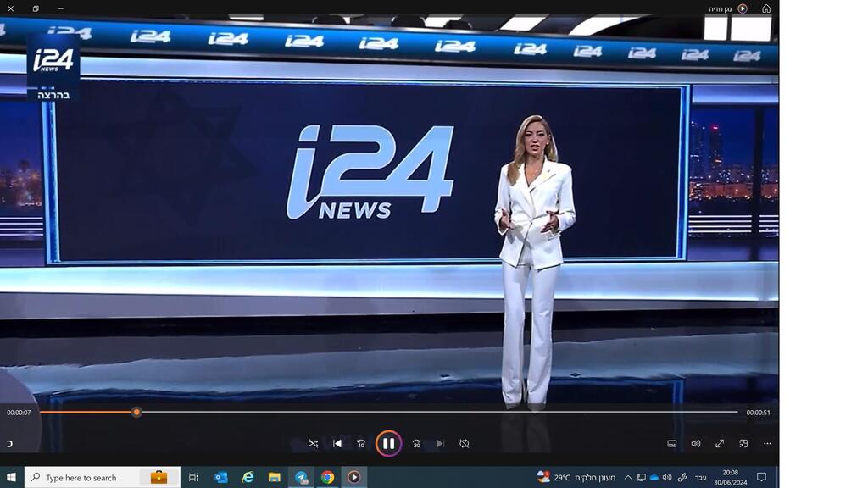Image resolution: width=868 pixels, height=488 pixels.
Task: Open the weather widget showing 29°C
Action: 576,477
